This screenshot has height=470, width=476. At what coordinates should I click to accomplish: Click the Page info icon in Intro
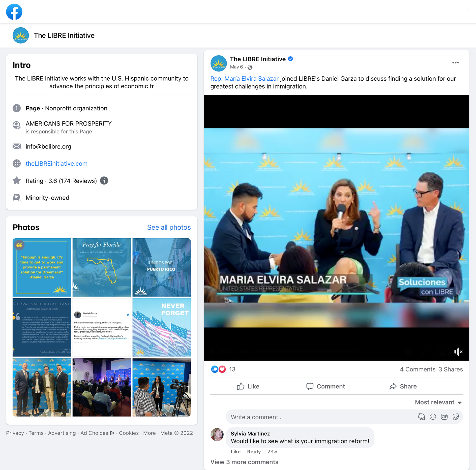coord(17,108)
